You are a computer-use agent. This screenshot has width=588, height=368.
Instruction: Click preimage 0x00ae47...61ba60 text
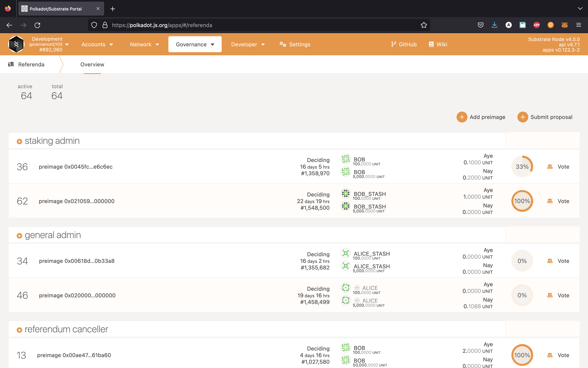74,355
